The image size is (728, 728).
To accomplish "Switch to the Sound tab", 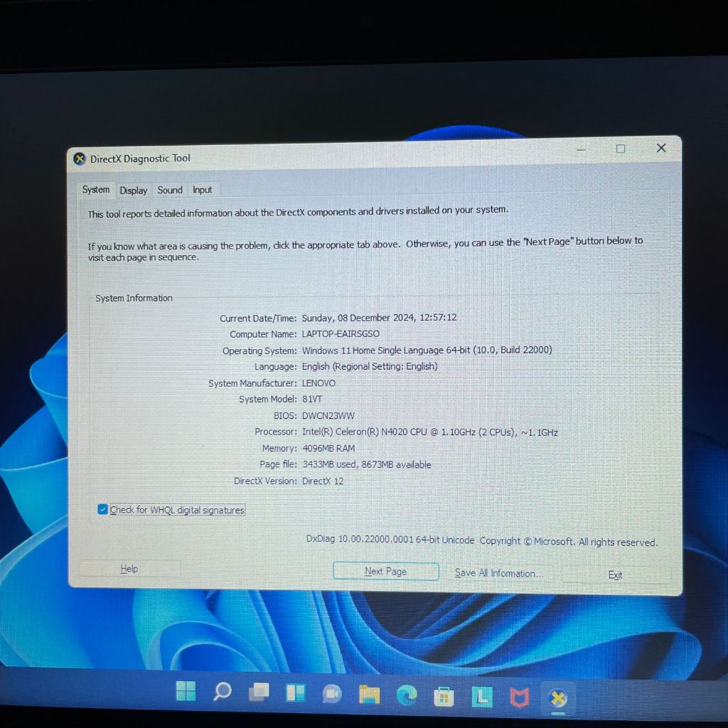I will (x=170, y=190).
